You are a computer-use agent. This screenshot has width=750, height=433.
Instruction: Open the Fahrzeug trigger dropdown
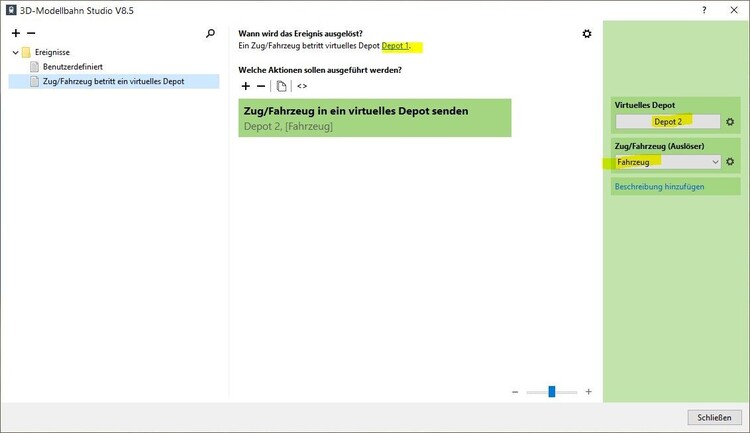tap(668, 162)
